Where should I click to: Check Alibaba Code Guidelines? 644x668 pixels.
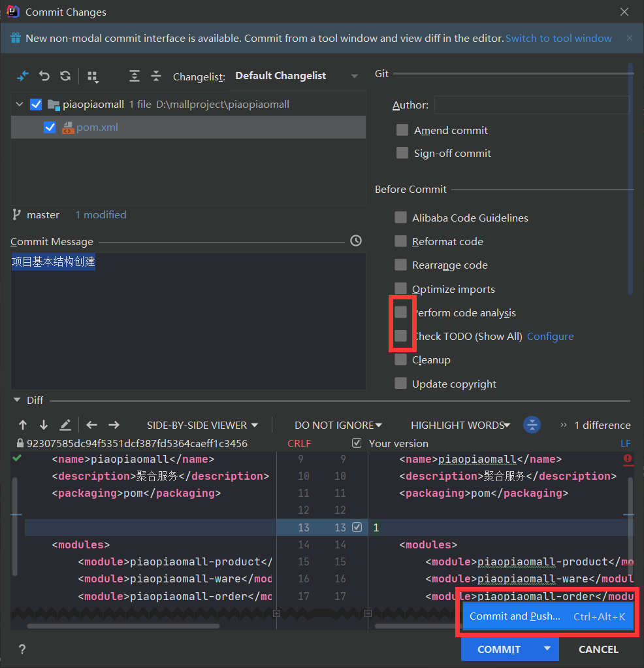pyautogui.click(x=400, y=217)
